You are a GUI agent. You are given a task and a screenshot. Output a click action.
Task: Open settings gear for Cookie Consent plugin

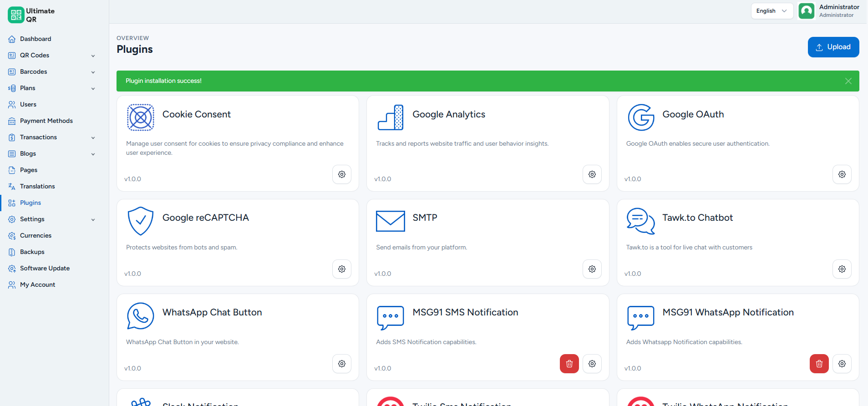[x=342, y=174]
